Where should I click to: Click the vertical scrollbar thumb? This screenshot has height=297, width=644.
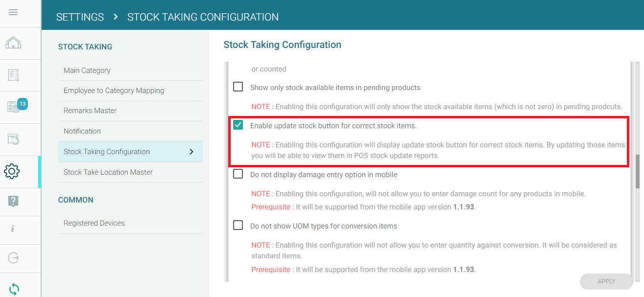pos(637,171)
